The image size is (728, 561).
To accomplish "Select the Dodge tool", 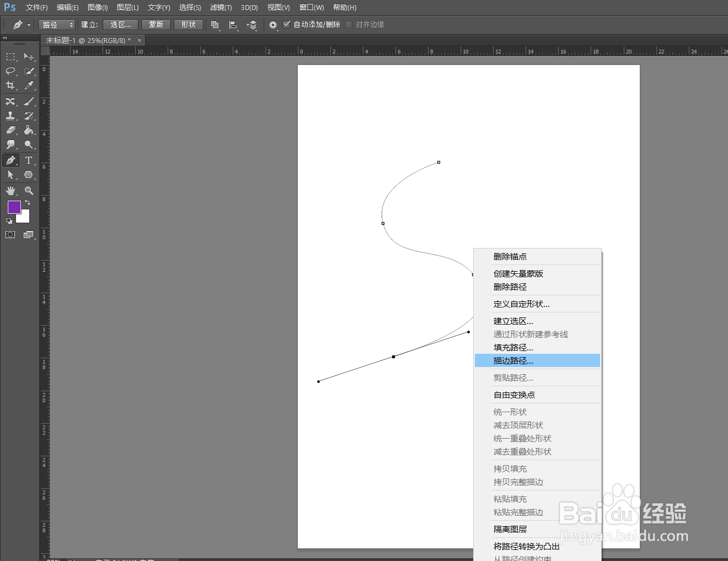I will pos(29,144).
